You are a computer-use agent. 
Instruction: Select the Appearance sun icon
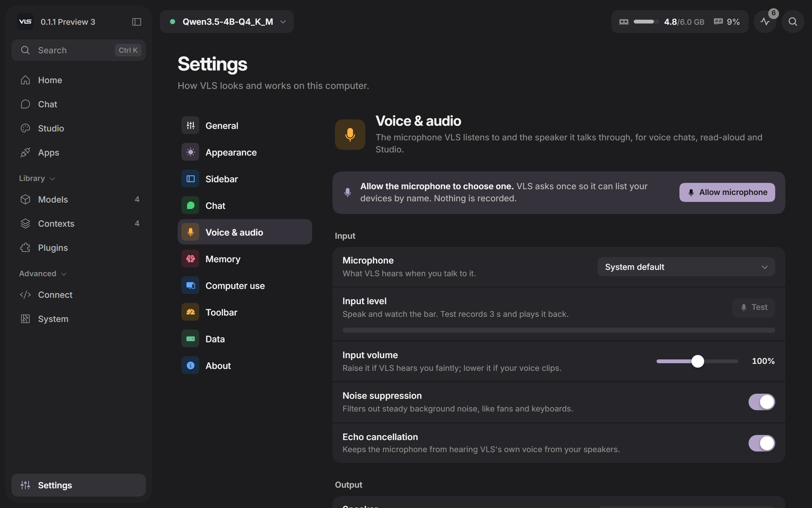(x=190, y=152)
